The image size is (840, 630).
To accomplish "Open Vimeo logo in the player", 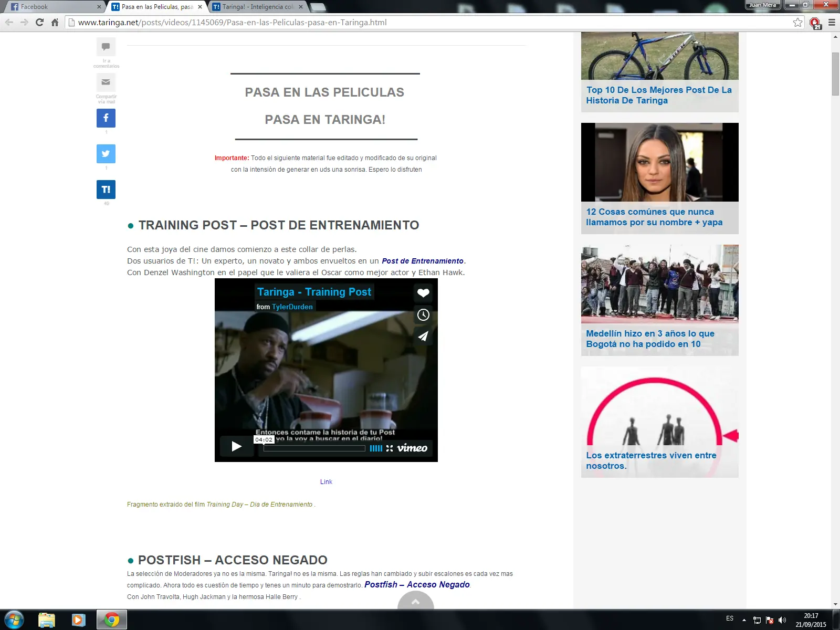I will pos(412,448).
